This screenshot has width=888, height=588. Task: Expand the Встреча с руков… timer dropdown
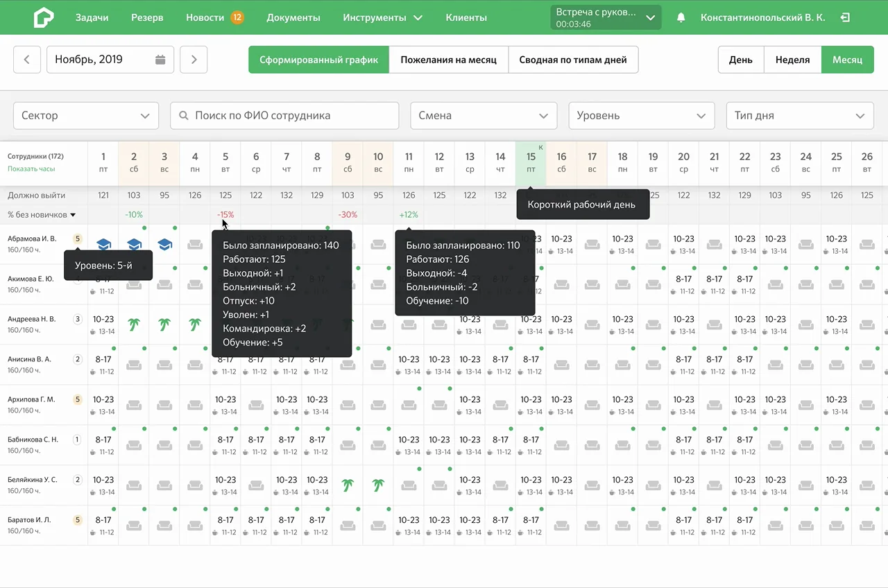pos(606,18)
